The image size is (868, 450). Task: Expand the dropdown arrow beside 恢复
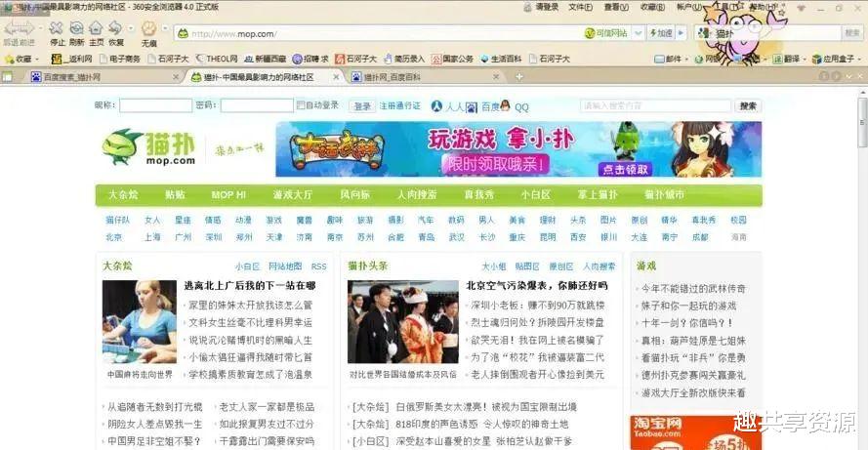(x=131, y=27)
